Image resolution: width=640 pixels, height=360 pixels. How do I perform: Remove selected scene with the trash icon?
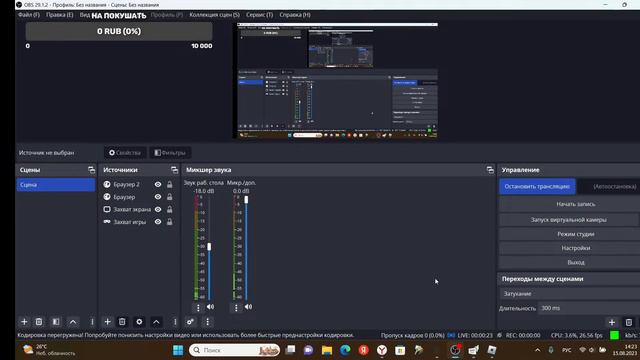(39, 322)
